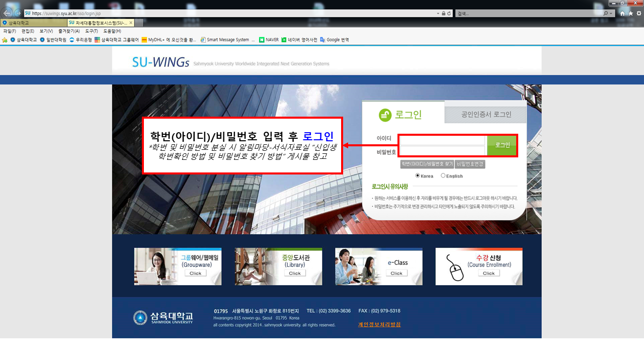
Task: Open the Smart Message System bookmark
Action: pos(227,40)
